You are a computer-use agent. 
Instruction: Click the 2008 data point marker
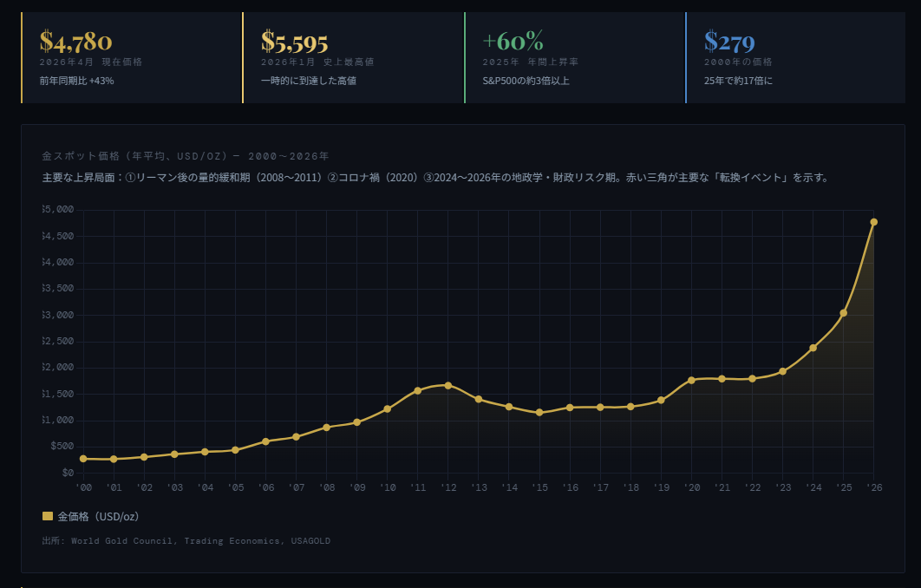[326, 427]
